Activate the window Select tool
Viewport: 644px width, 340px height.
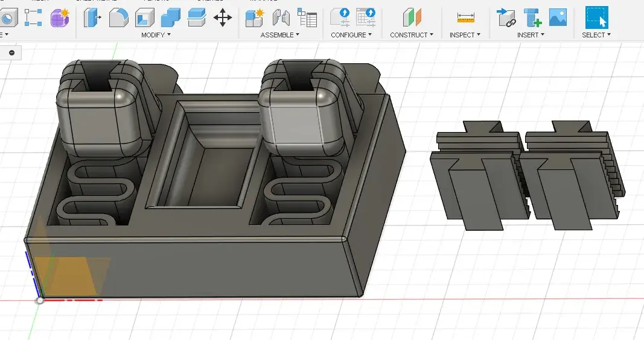(596, 18)
